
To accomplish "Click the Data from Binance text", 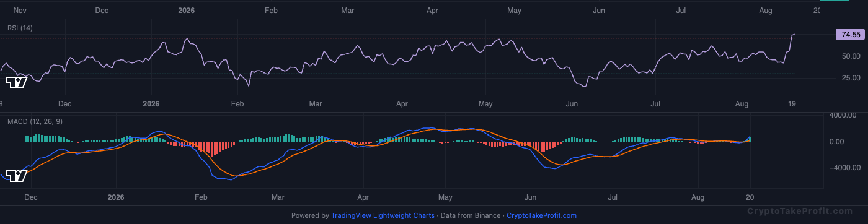I will pyautogui.click(x=470, y=215).
